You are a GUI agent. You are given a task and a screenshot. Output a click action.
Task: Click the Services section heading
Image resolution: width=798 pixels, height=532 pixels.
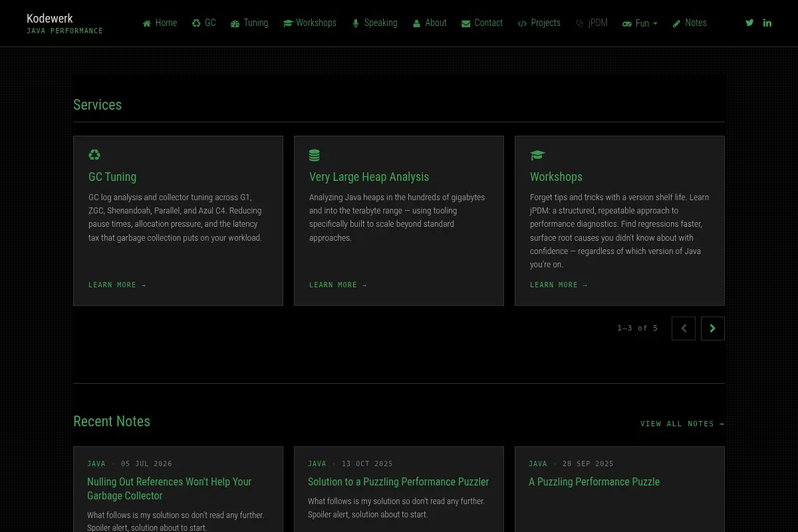[98, 105]
